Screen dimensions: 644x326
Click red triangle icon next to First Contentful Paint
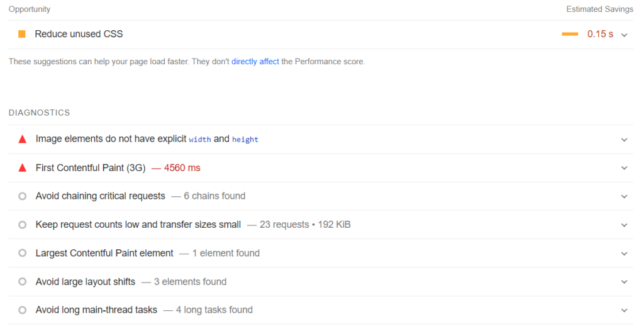tap(23, 168)
